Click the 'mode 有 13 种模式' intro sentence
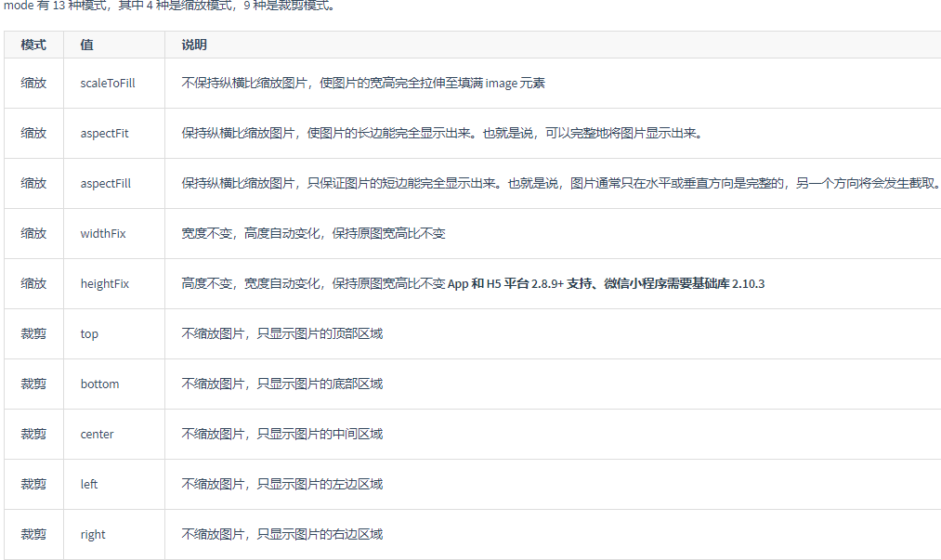Viewport: 941px width, 560px height. coord(170,7)
